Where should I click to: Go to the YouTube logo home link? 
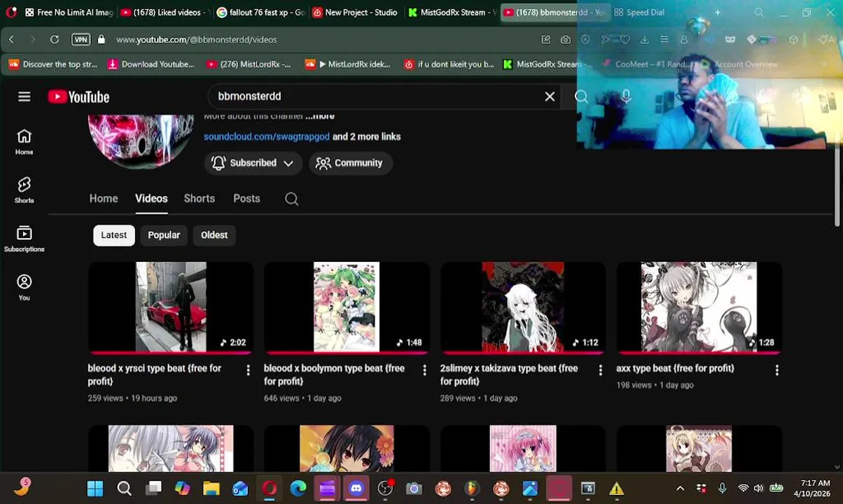78,97
